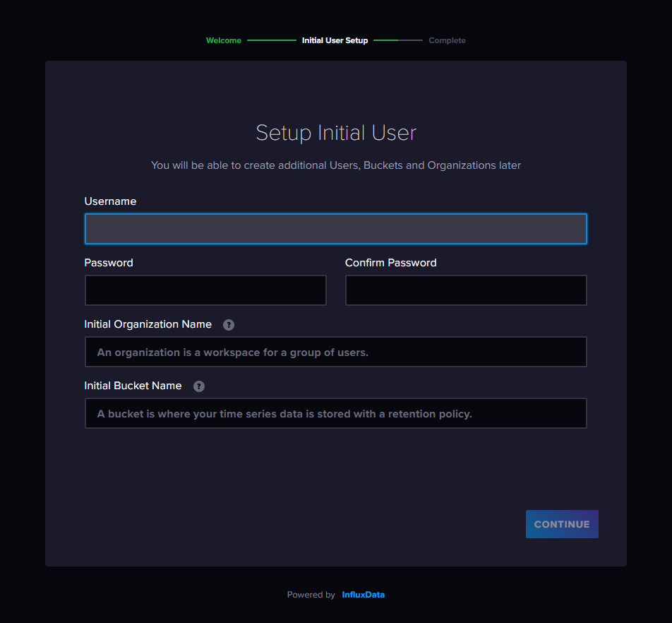
Task: Focus the Username input field
Action: (x=335, y=229)
